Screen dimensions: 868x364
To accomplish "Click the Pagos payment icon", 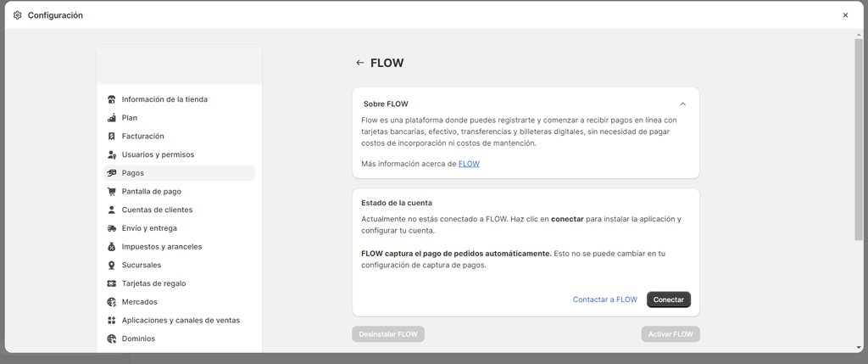I will pos(111,173).
